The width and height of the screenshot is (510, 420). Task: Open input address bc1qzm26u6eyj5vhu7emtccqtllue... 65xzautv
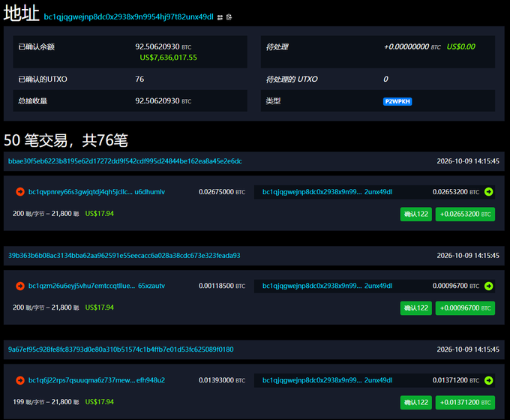pos(97,286)
